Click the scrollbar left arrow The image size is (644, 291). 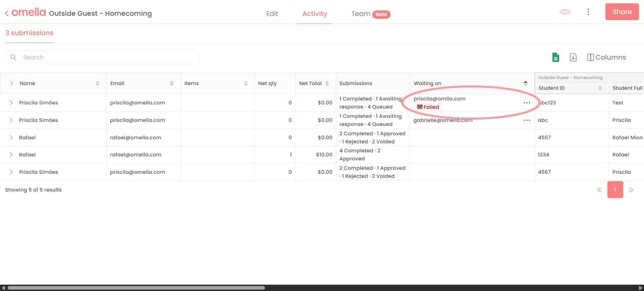pyautogui.click(x=3, y=288)
